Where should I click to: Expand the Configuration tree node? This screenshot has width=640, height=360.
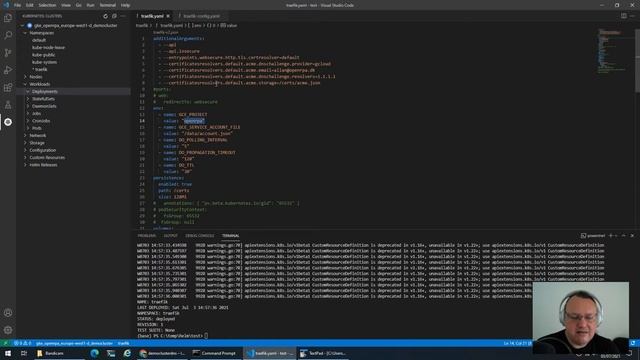tap(25, 150)
